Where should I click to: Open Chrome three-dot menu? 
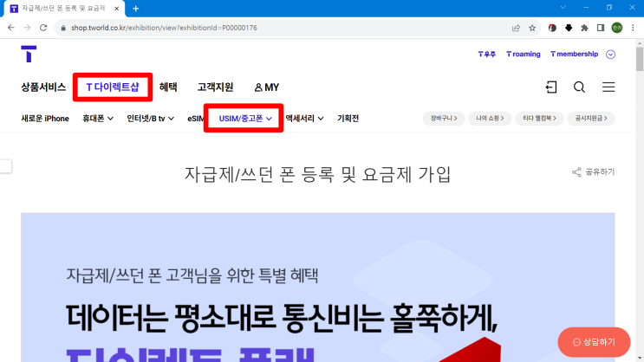(x=633, y=28)
